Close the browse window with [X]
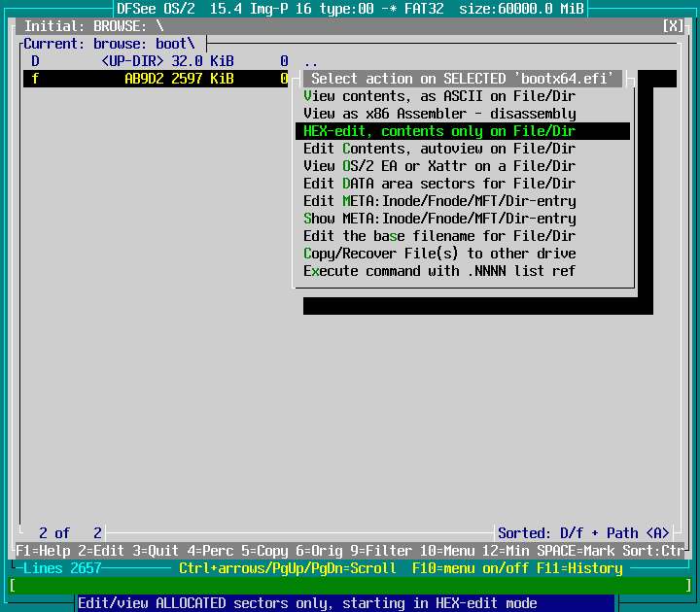The height and width of the screenshot is (612, 700). (x=673, y=26)
